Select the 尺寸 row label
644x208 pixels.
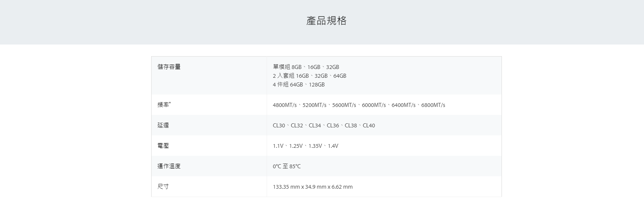tap(163, 186)
